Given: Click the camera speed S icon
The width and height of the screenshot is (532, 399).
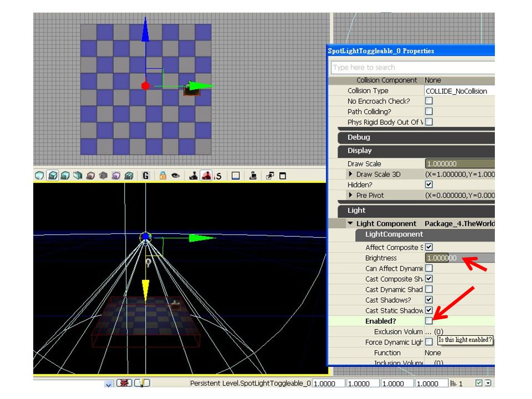Looking at the screenshot, I should pos(218,176).
